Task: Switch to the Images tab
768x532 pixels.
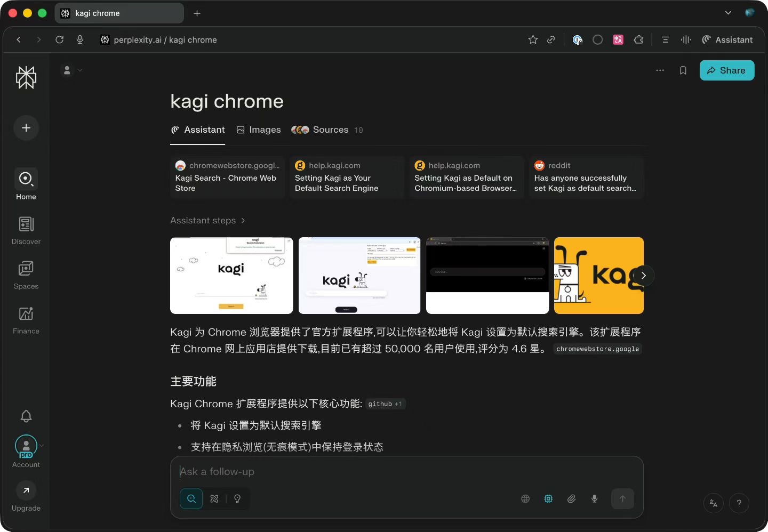Action: point(259,130)
